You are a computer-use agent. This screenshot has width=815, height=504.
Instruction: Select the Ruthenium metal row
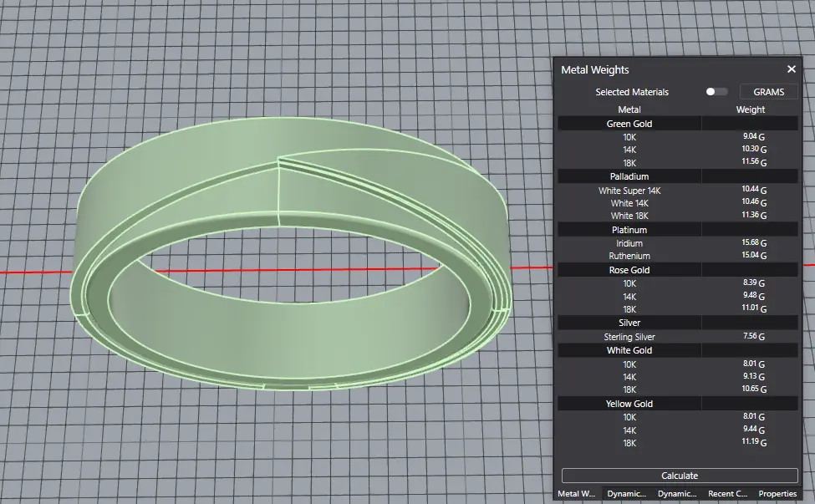point(629,256)
